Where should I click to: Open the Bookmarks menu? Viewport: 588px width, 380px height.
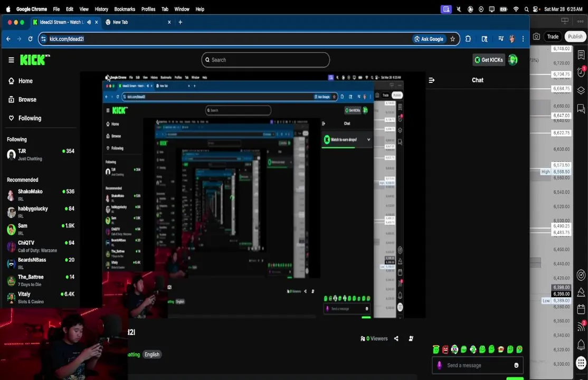coord(125,9)
